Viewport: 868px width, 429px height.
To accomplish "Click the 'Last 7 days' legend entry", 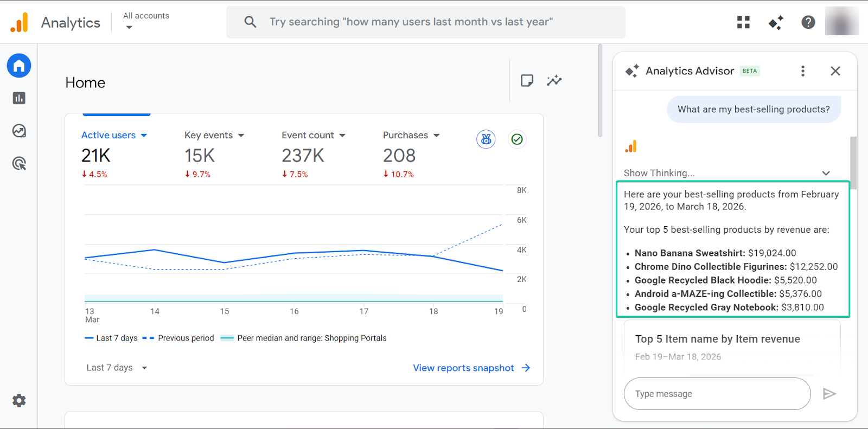I will point(111,338).
